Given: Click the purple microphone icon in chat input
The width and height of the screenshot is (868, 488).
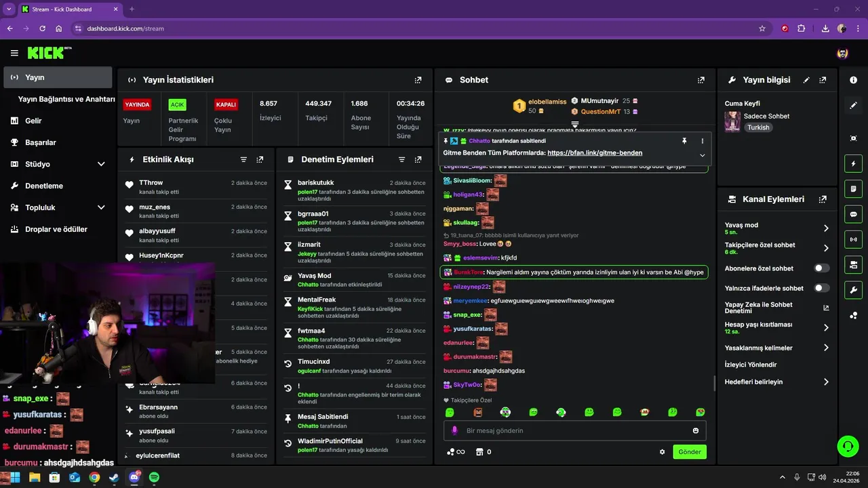Looking at the screenshot, I should [x=454, y=430].
